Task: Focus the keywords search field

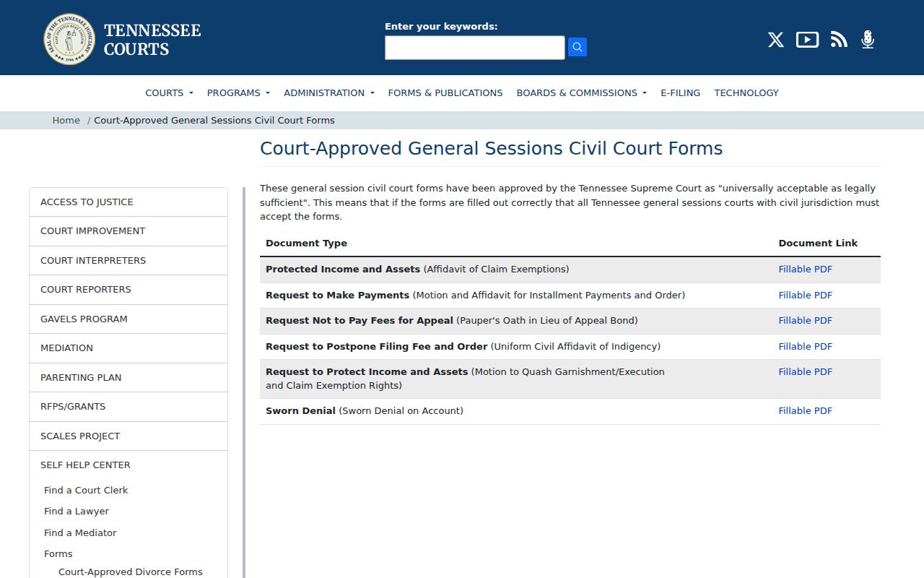Action: click(474, 48)
